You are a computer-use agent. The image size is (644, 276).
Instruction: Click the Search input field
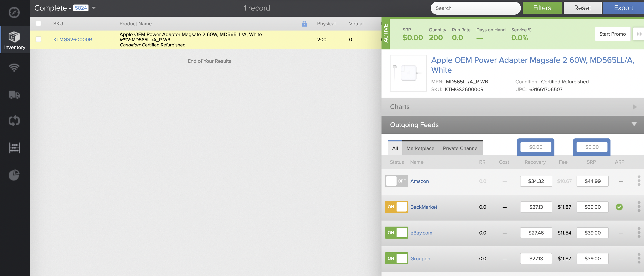point(476,8)
